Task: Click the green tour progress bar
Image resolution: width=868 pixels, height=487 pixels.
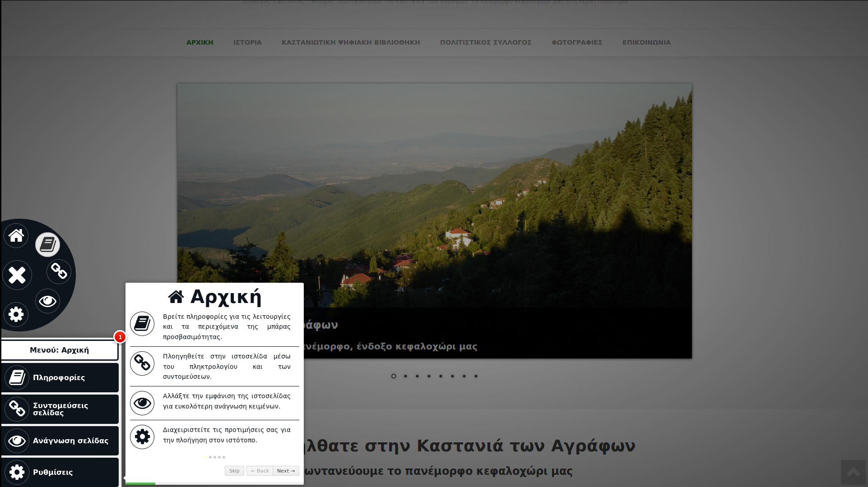Action: (x=140, y=483)
